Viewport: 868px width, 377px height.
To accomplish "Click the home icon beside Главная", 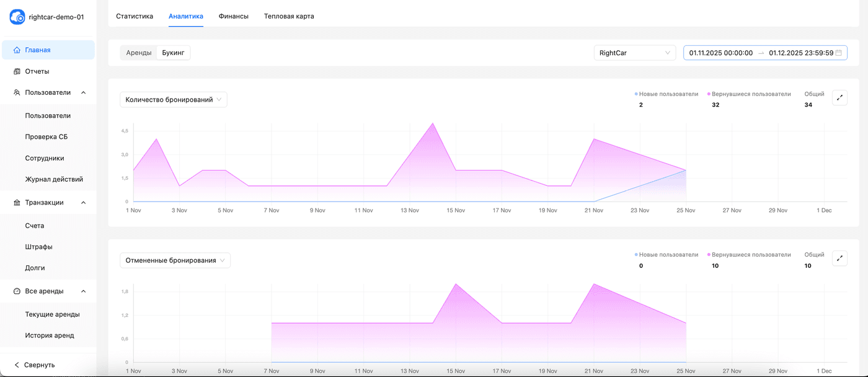I will (17, 50).
